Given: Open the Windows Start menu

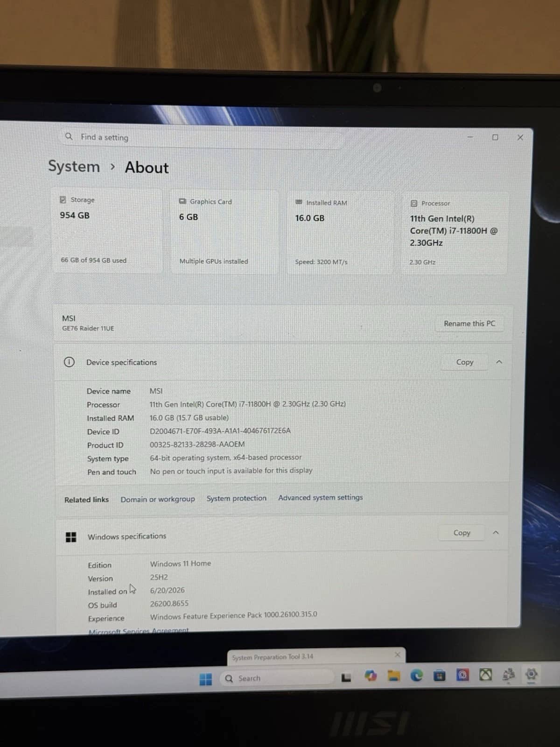Looking at the screenshot, I should (x=206, y=679).
